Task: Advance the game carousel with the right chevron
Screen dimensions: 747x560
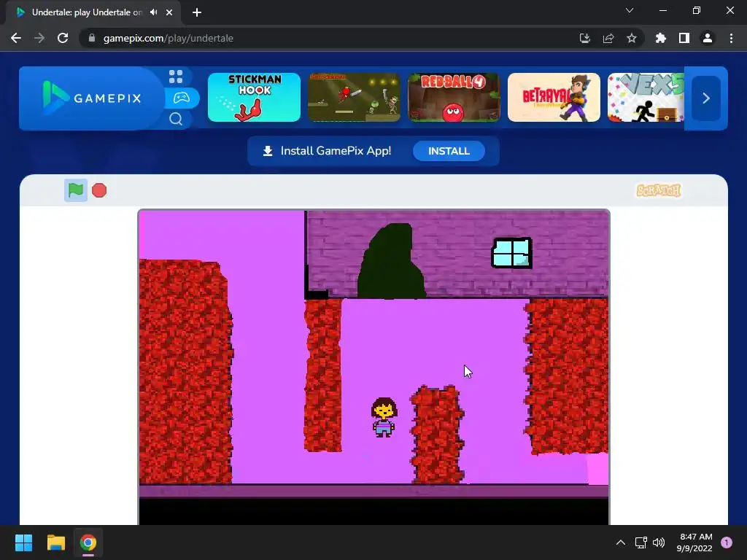Action: coord(706,98)
